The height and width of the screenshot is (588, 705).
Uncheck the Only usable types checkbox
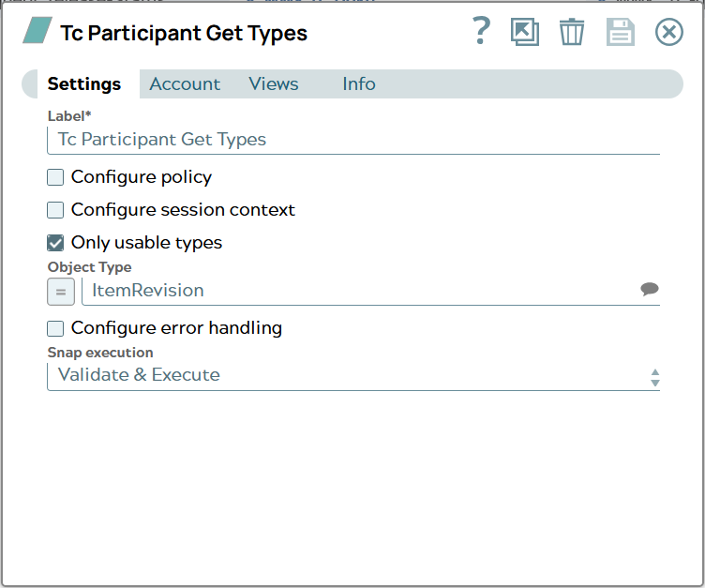pos(55,243)
